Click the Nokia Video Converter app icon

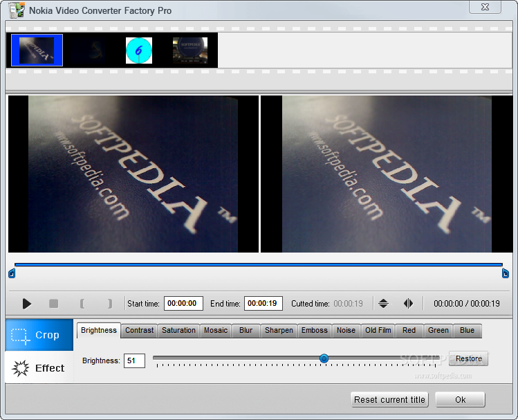click(17, 10)
